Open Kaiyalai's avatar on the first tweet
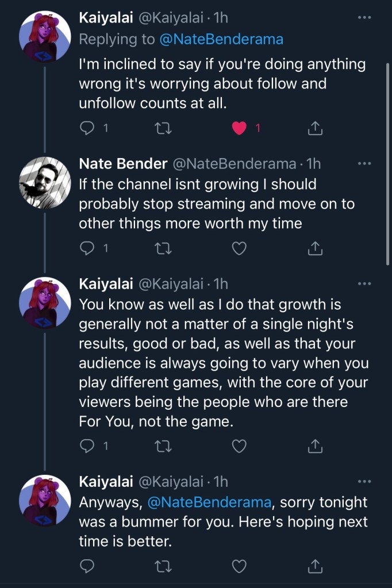Image resolution: width=392 pixels, height=588 pixels. (45, 37)
